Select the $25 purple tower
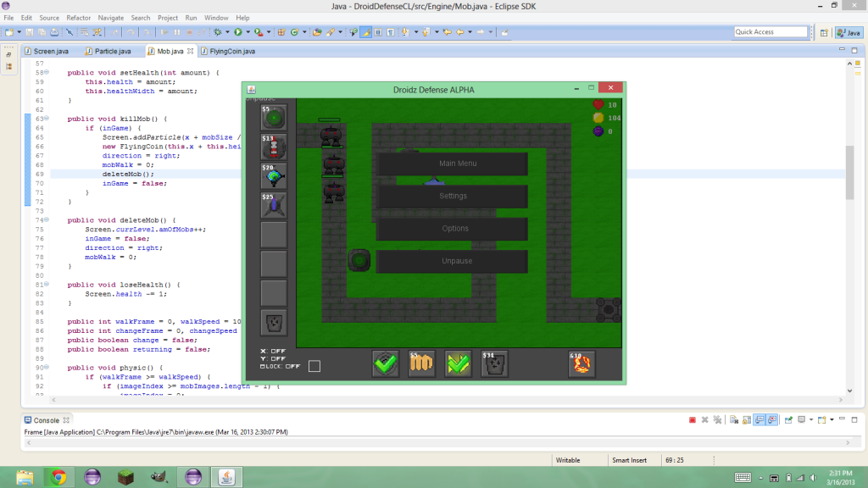This screenshot has height=488, width=868. pos(274,205)
